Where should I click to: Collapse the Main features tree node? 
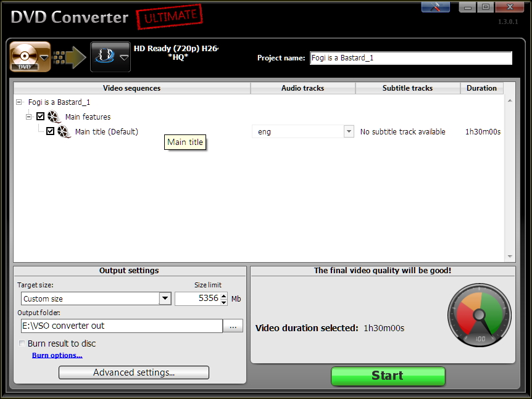coord(29,117)
